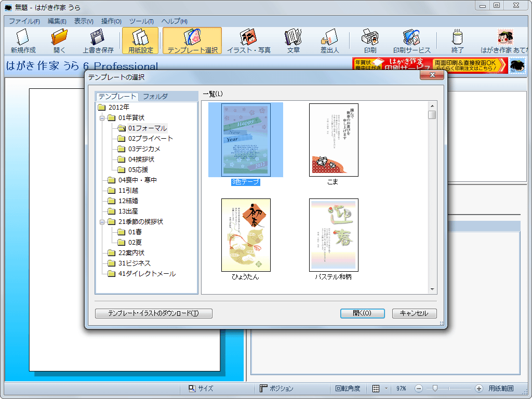Viewport: 532px width, 399px height.
Task: Select the 11引越 folder
Action: point(123,190)
